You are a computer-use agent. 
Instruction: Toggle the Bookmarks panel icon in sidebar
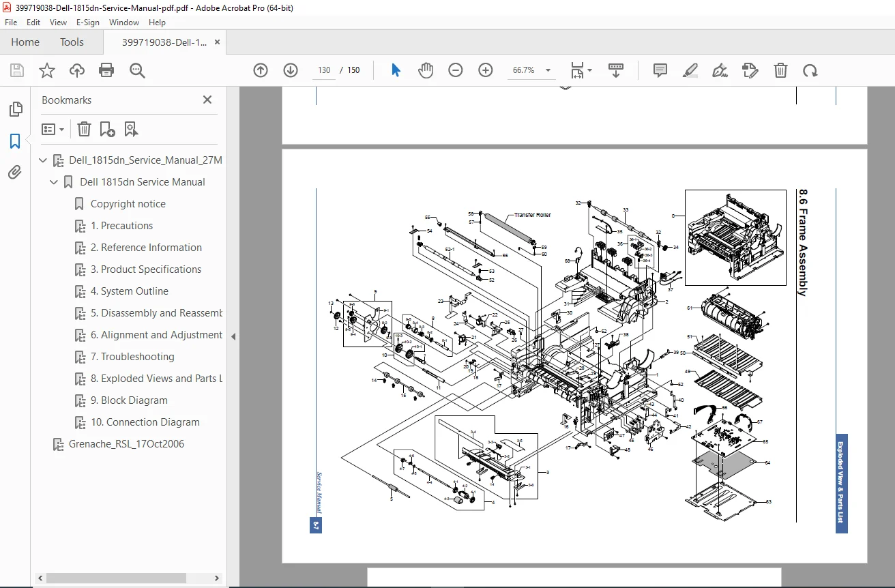[x=15, y=141]
